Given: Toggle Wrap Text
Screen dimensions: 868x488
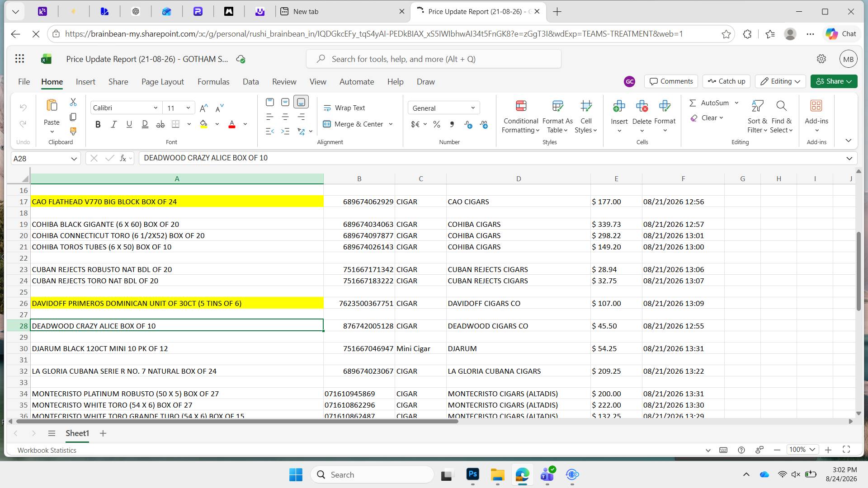Looking at the screenshot, I should tap(344, 108).
